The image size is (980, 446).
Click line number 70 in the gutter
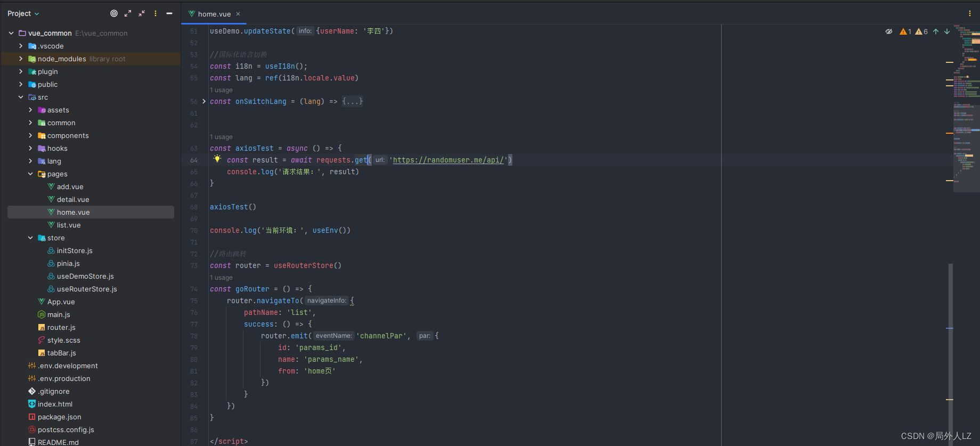194,230
